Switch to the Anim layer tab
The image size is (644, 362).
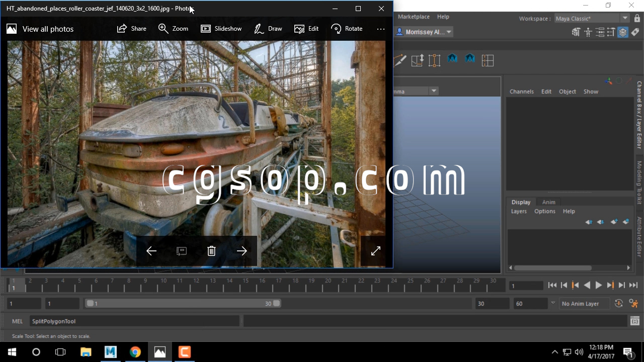click(x=549, y=202)
